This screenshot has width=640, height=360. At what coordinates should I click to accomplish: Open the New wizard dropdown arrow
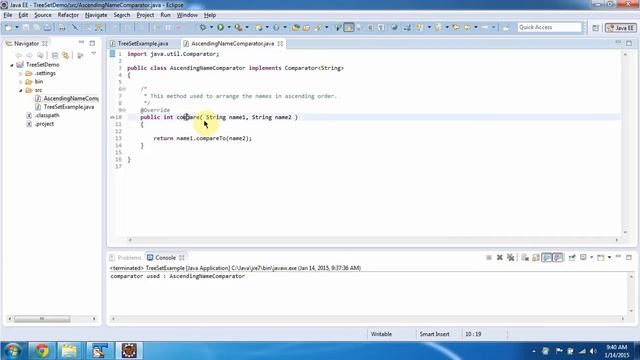[17, 27]
